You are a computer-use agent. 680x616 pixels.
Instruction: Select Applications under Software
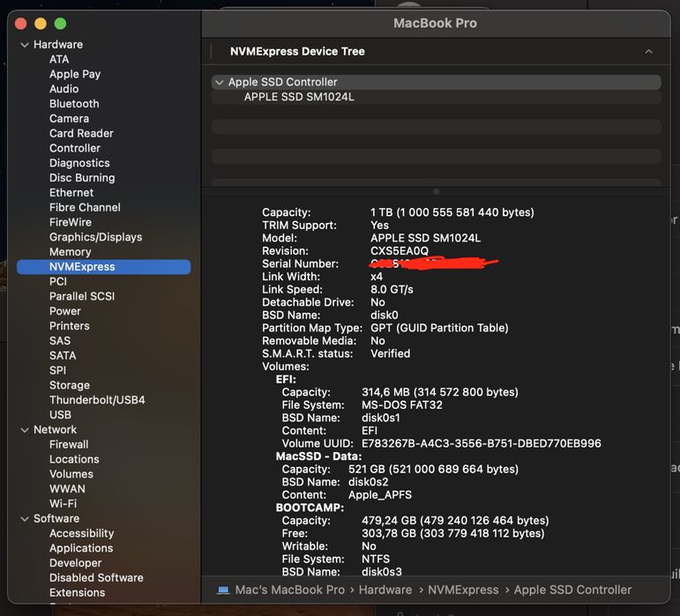tap(81, 548)
